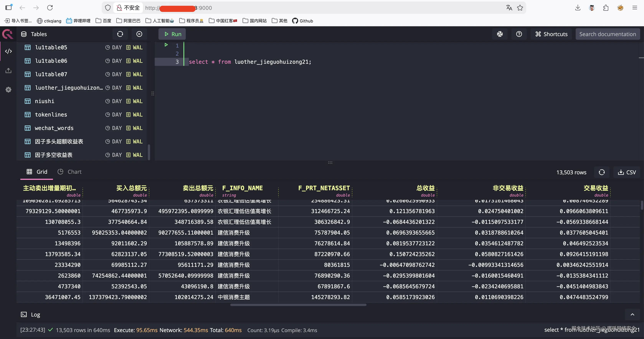644x339 pixels.
Task: Open the help question mark icon
Action: [x=519, y=34]
